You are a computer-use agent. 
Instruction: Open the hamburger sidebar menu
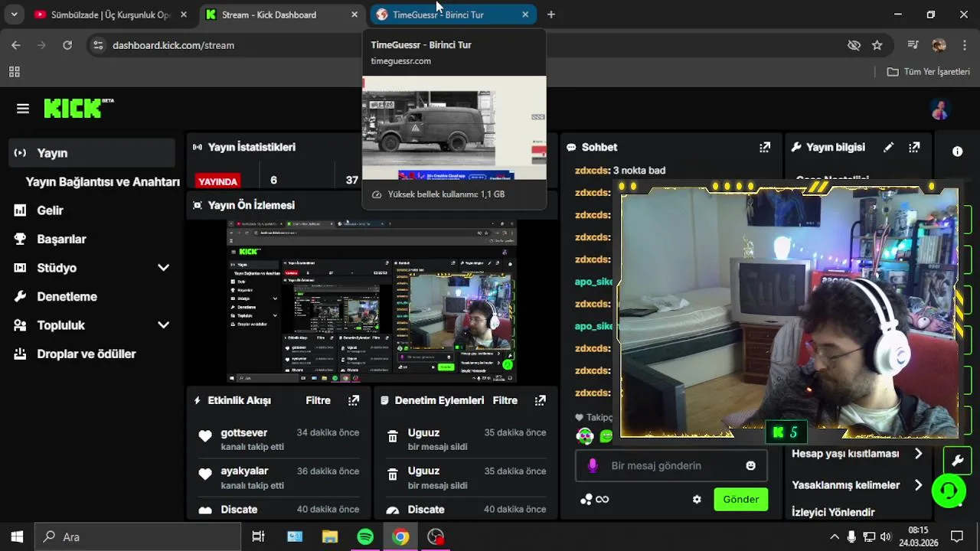point(23,109)
